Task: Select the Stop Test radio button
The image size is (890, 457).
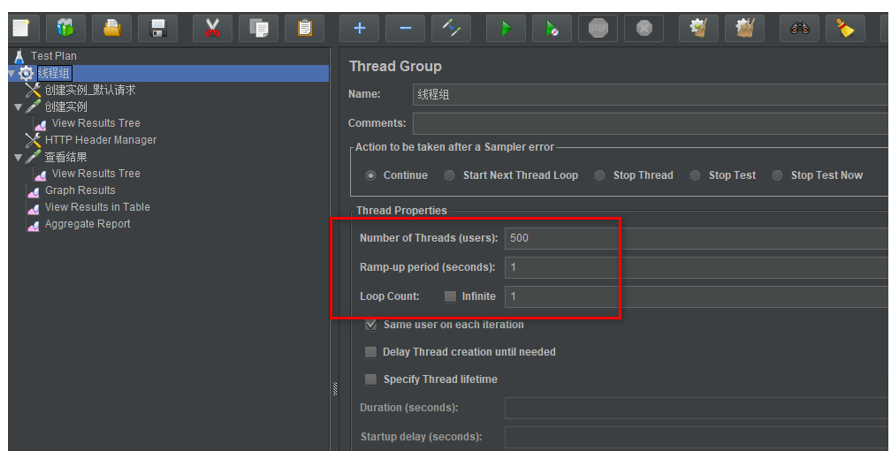Action: [695, 175]
